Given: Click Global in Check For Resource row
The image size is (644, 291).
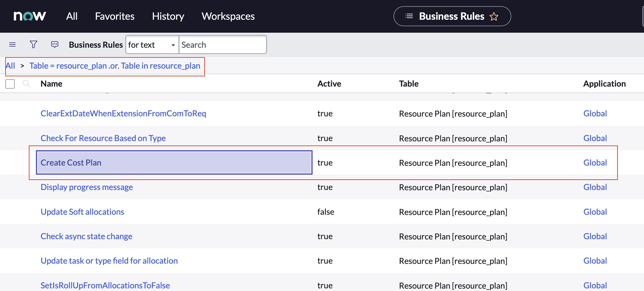Looking at the screenshot, I should click(x=595, y=138).
